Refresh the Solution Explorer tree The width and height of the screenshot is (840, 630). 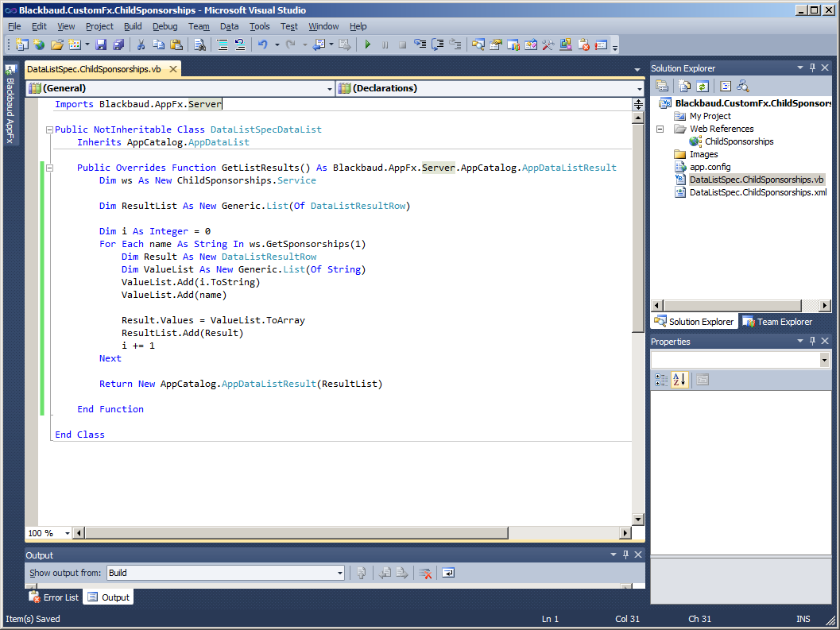tap(703, 86)
